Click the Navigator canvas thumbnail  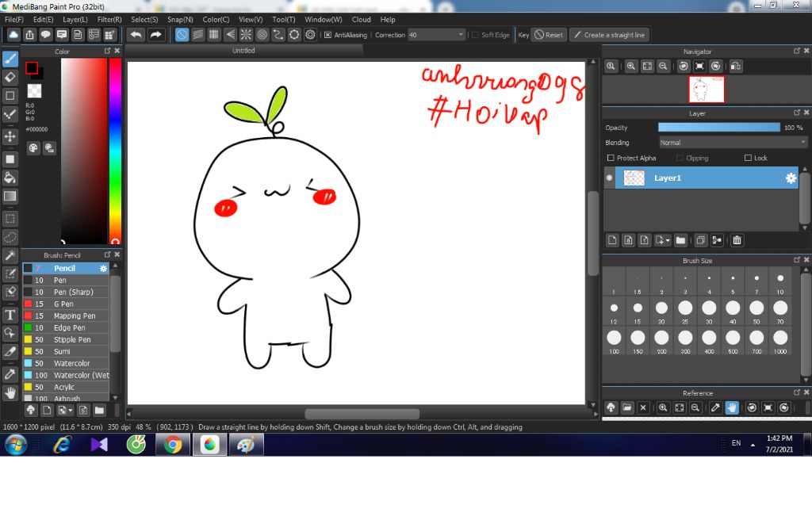(x=707, y=89)
